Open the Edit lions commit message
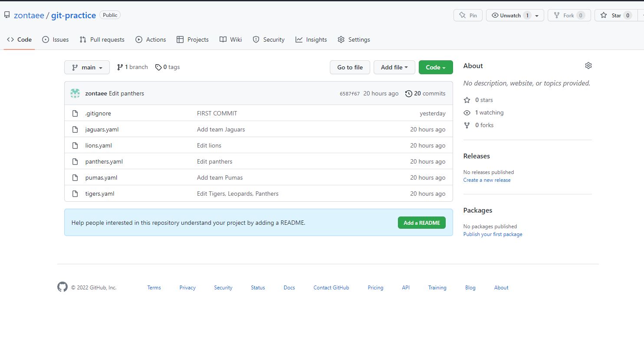 click(209, 145)
